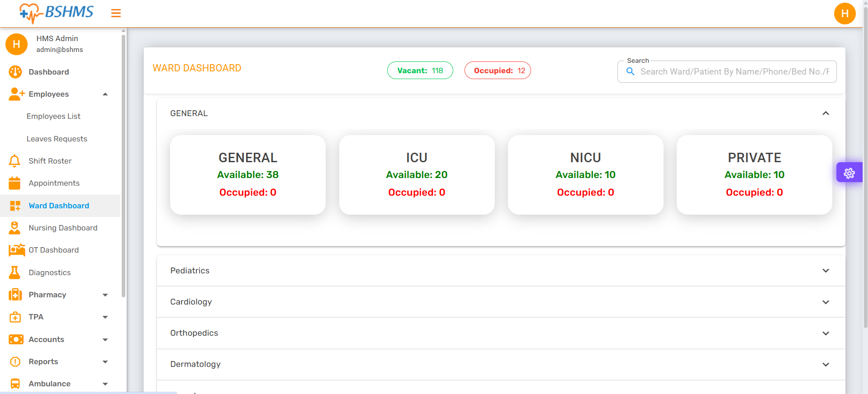Open Leaves Requests
Screen dimensions: 868x394
coord(57,139)
